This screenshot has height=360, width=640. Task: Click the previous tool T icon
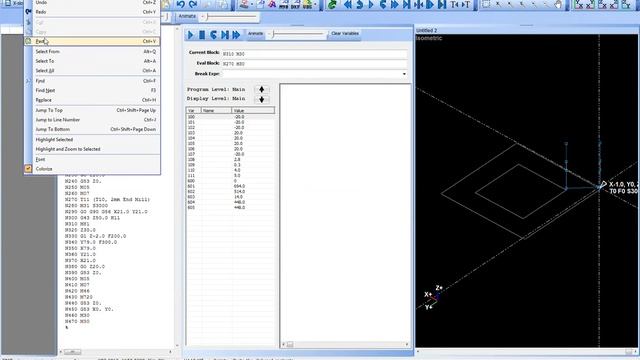pyautogui.click(x=455, y=4)
